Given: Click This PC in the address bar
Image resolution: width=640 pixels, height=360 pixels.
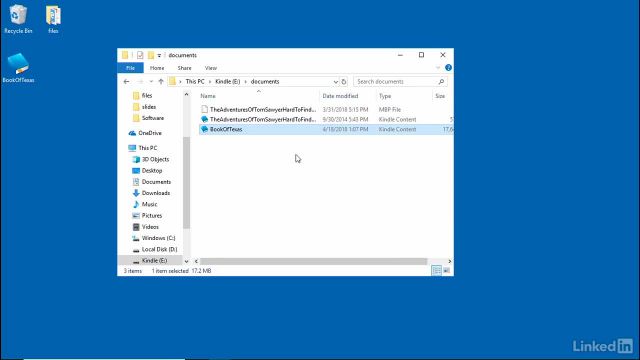Looking at the screenshot, I should [195, 82].
